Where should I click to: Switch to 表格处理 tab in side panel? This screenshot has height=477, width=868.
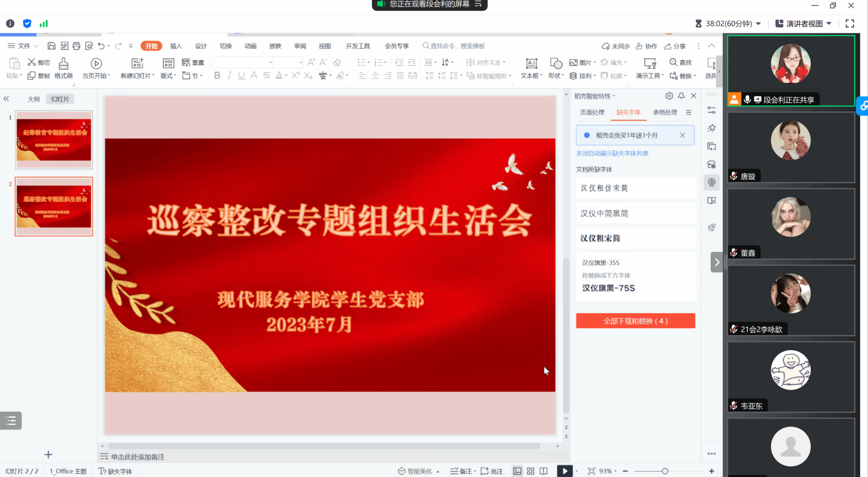tap(665, 112)
